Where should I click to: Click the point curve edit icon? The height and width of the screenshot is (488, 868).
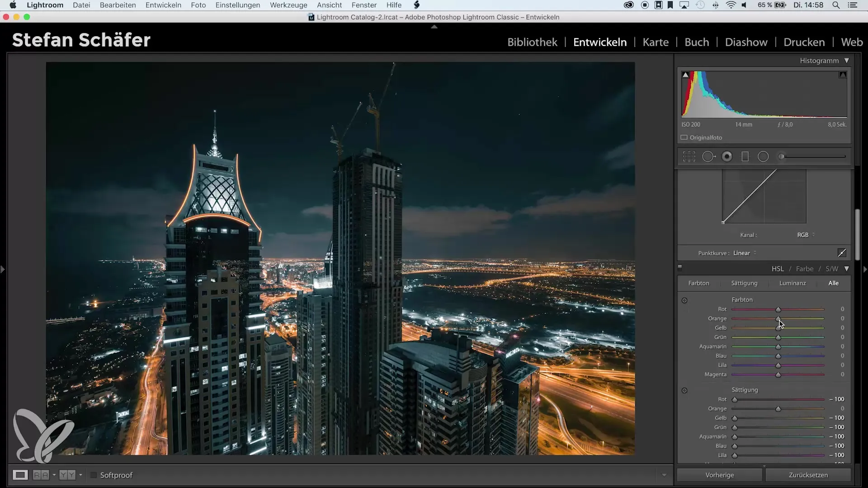[842, 253]
